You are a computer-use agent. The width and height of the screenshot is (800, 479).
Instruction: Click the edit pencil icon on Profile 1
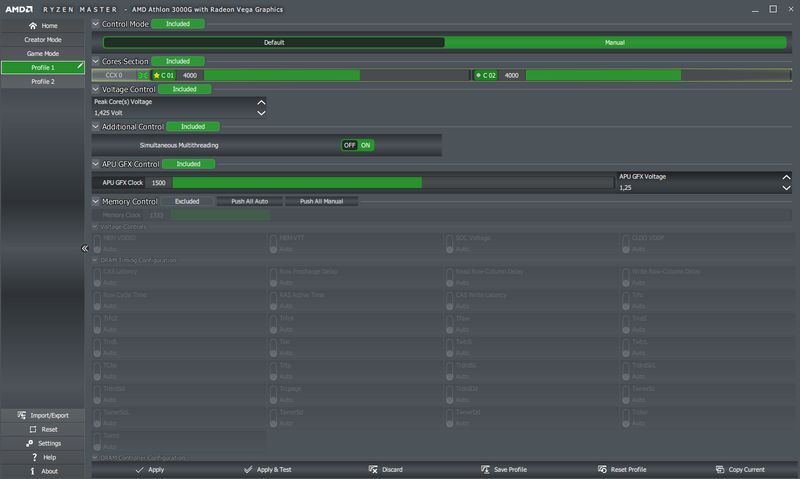coord(80,66)
